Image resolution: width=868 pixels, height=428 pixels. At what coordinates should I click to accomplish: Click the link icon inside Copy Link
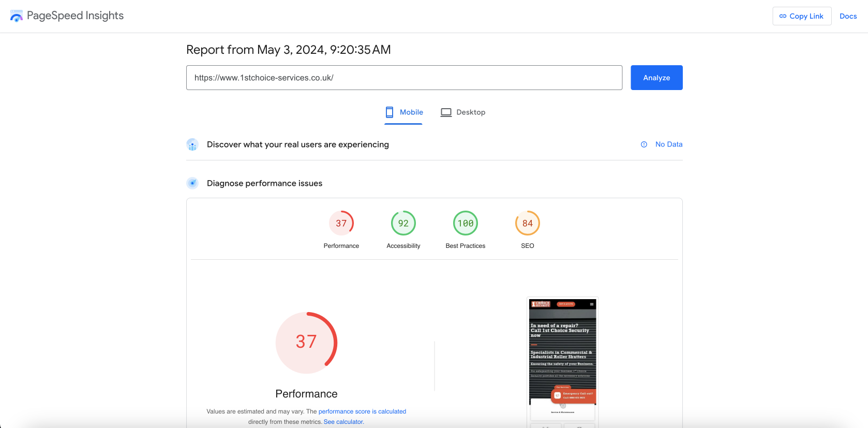point(783,16)
